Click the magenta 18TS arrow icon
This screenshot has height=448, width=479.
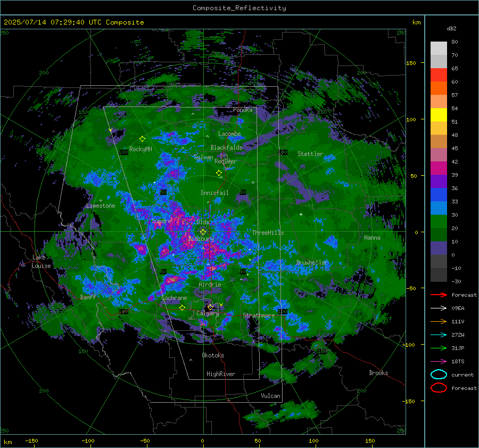(x=439, y=361)
